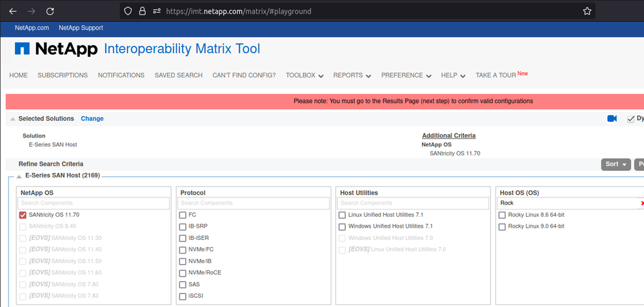Bookmark page with the star icon

tap(587, 11)
